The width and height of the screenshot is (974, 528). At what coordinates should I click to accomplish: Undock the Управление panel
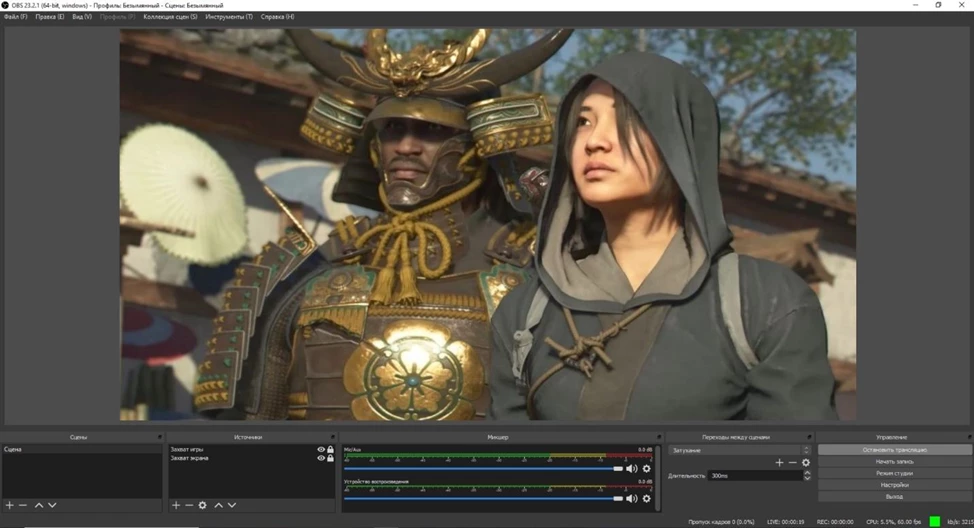pos(969,437)
